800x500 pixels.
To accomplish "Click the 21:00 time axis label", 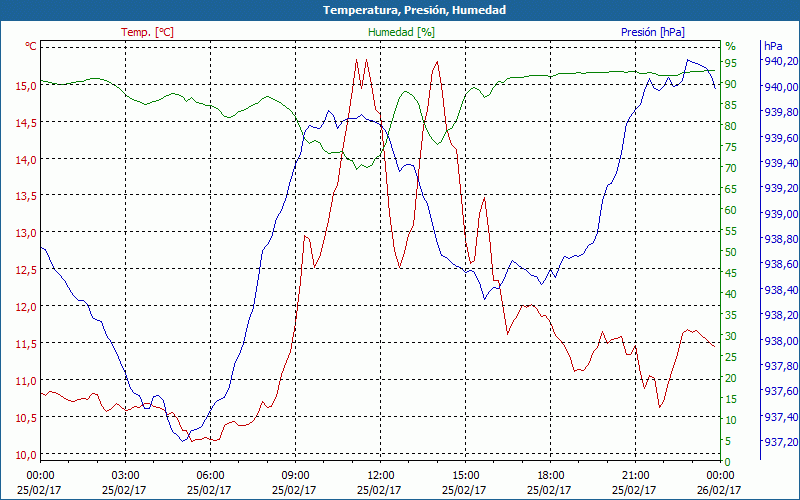I will (x=635, y=476).
